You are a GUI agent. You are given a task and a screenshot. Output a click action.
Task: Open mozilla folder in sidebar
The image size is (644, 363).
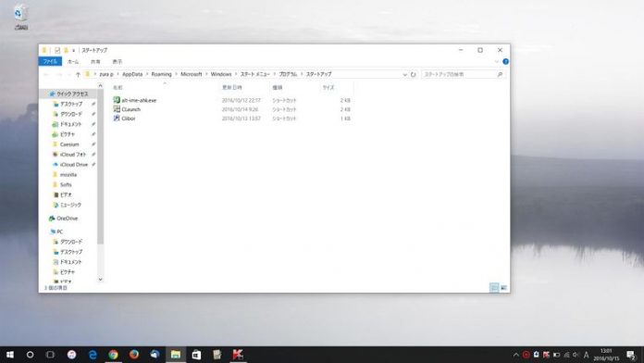pyautogui.click(x=68, y=175)
